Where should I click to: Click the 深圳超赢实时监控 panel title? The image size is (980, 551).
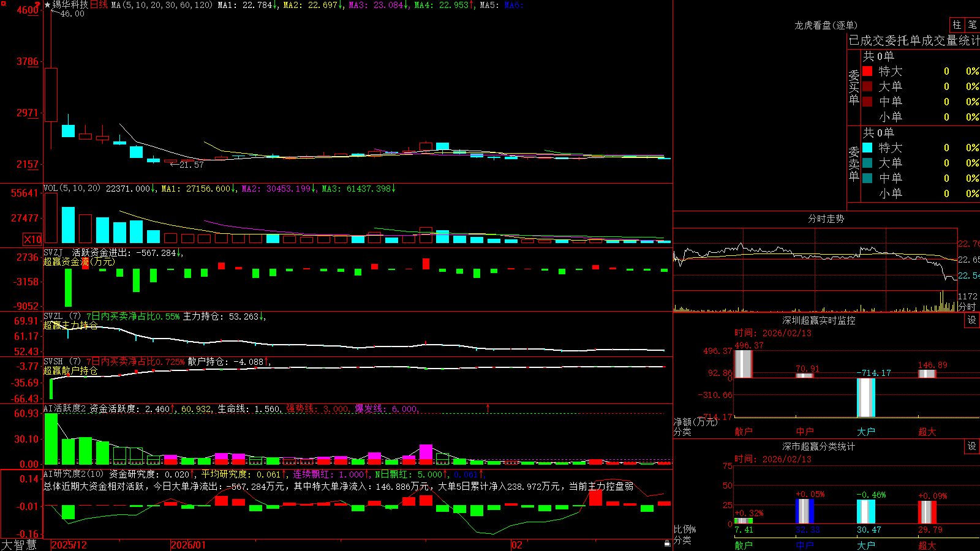[819, 320]
